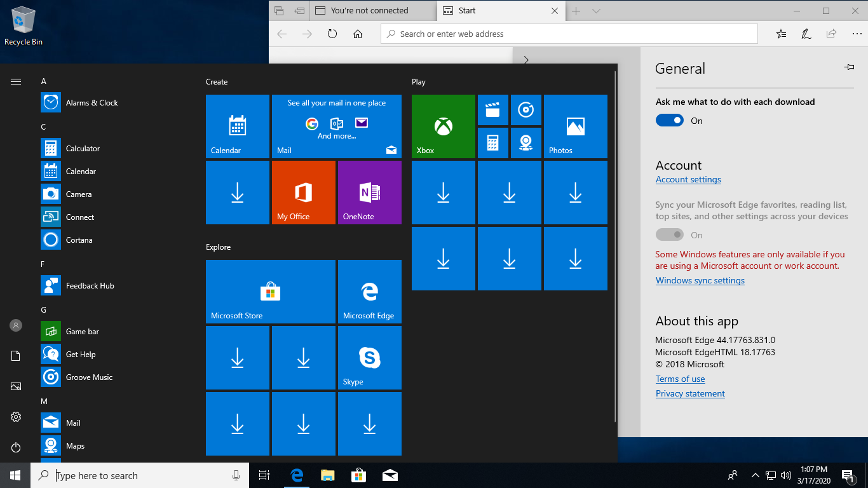Launch the Skype tile
Viewport: 868px width, 488px height.
coord(370,358)
